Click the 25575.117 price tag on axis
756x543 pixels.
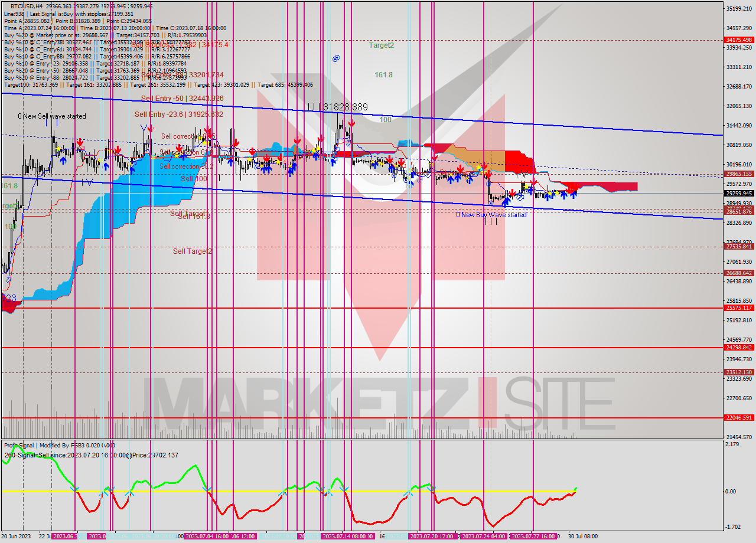[x=739, y=308]
